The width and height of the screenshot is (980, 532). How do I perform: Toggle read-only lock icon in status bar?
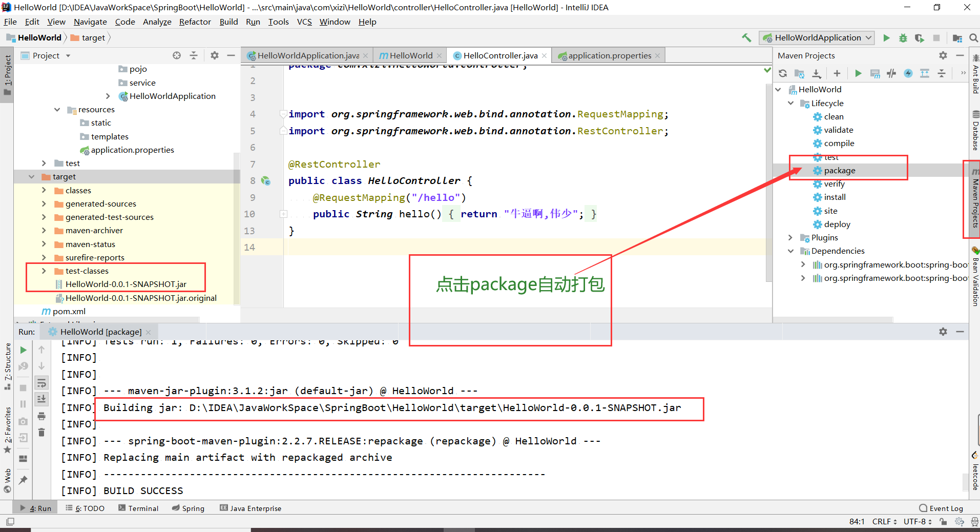(943, 521)
